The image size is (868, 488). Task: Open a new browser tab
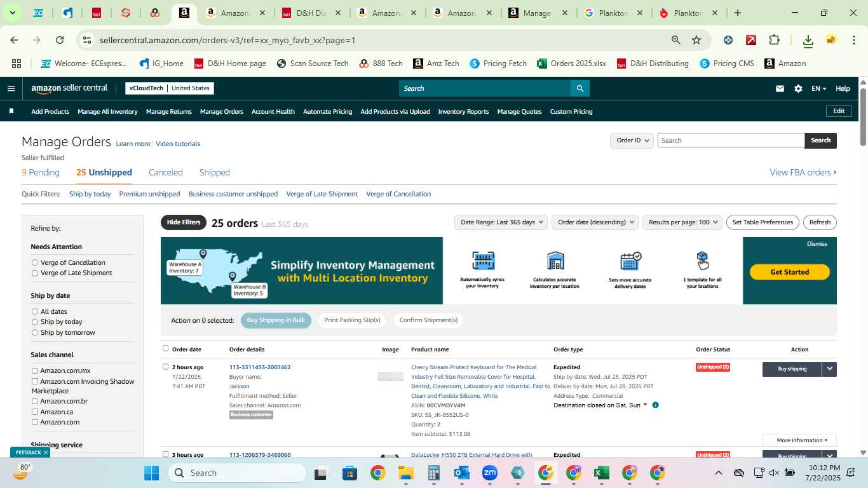[x=737, y=13]
